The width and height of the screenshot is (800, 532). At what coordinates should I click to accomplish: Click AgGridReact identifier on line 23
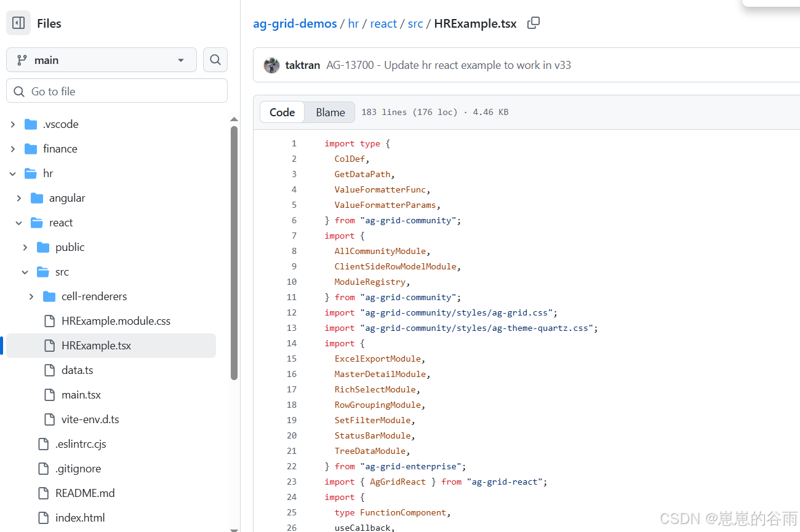[398, 482]
